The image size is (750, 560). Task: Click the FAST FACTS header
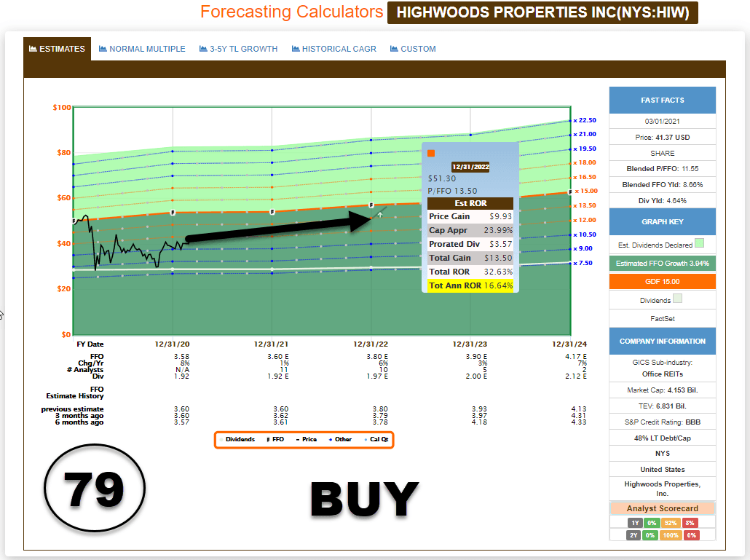click(x=663, y=100)
